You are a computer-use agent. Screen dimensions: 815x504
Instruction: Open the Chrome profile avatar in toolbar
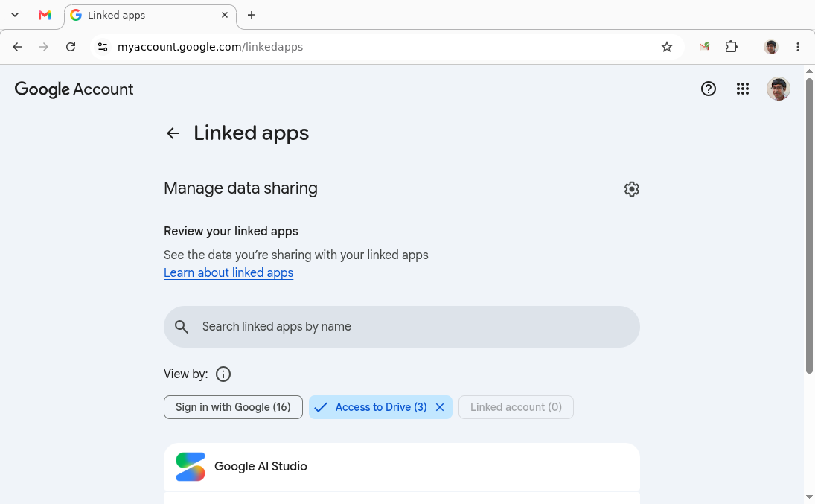(x=771, y=47)
